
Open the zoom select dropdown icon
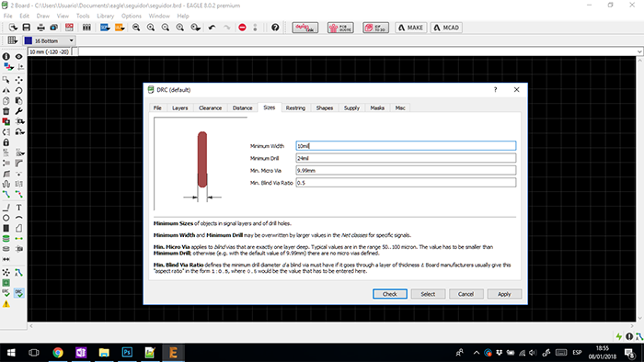click(x=195, y=28)
